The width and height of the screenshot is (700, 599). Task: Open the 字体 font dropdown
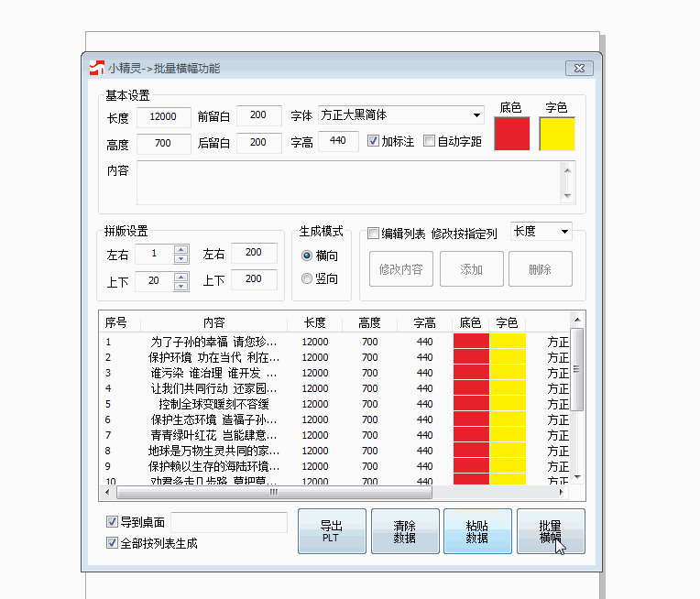point(476,115)
